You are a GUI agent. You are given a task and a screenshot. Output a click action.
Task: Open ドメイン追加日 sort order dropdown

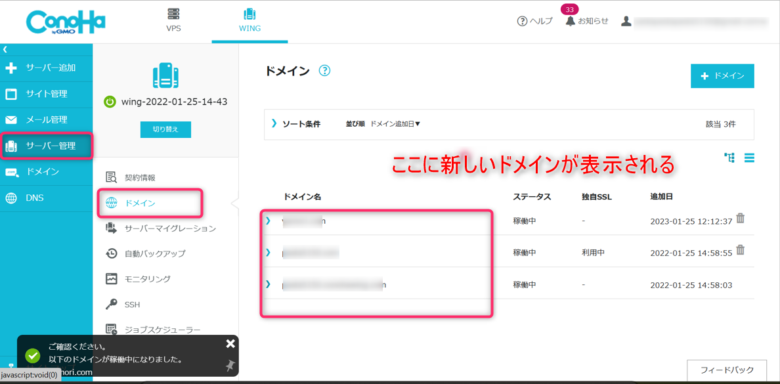pos(395,124)
